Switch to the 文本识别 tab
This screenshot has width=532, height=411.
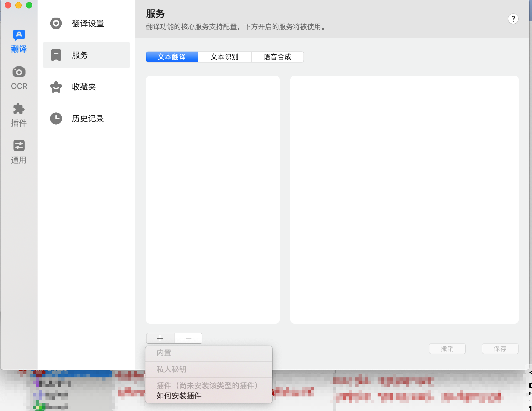pos(224,57)
